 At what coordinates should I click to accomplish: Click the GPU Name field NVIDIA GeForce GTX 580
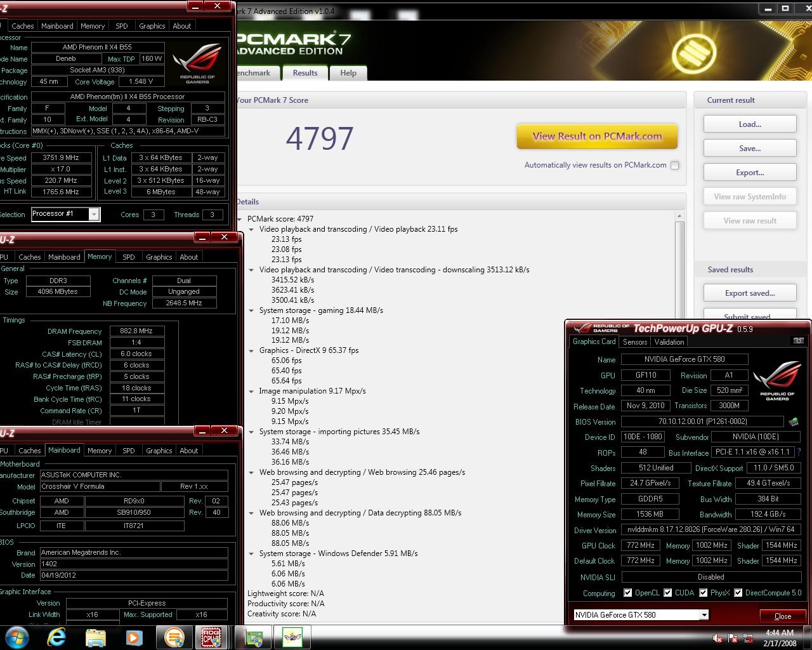[x=684, y=359]
